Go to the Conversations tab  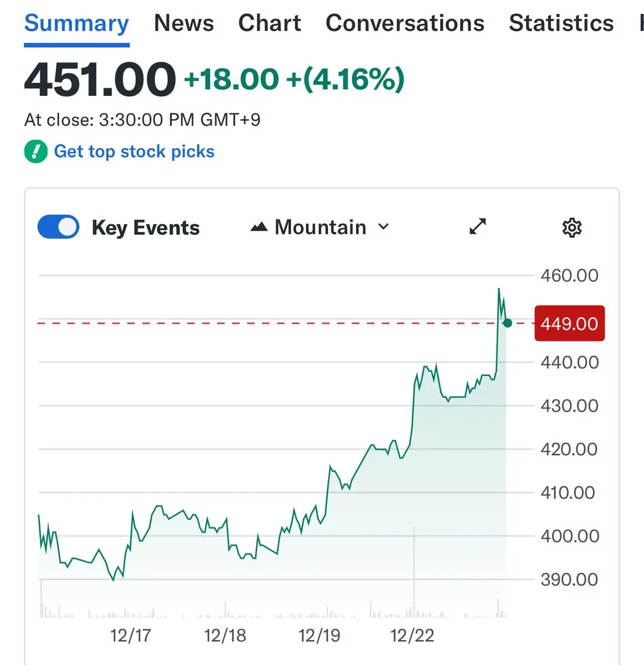pyautogui.click(x=405, y=23)
